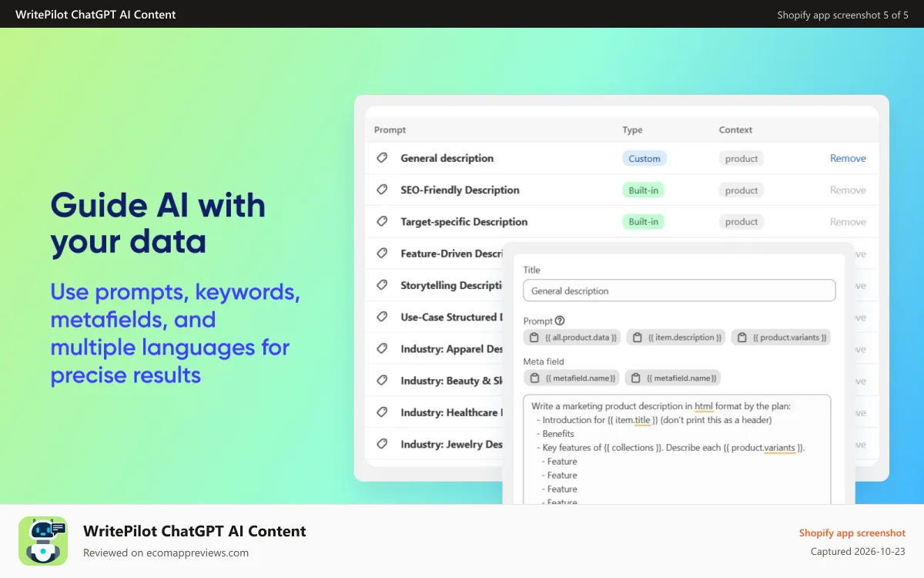Click the Prompt column header
The width and height of the screenshot is (924, 578).
tap(390, 129)
